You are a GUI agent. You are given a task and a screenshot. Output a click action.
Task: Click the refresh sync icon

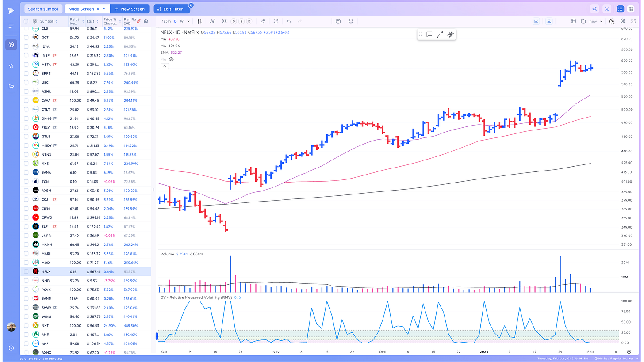point(276,21)
